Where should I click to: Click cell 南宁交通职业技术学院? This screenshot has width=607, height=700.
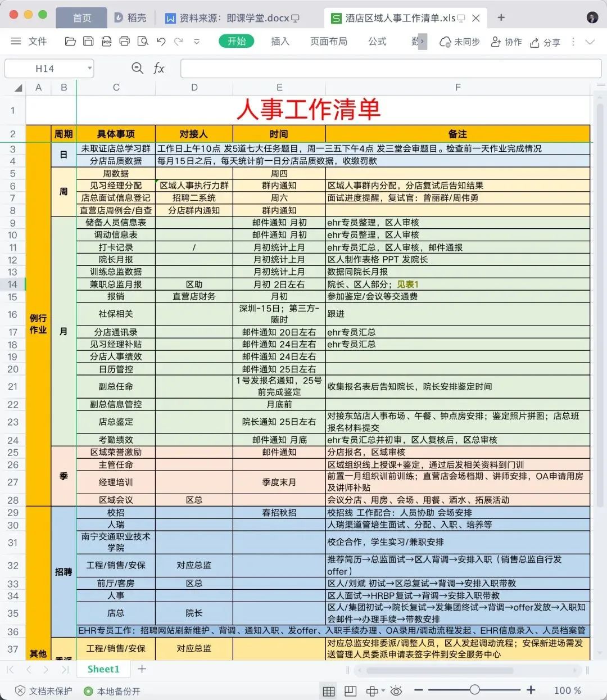116,542
